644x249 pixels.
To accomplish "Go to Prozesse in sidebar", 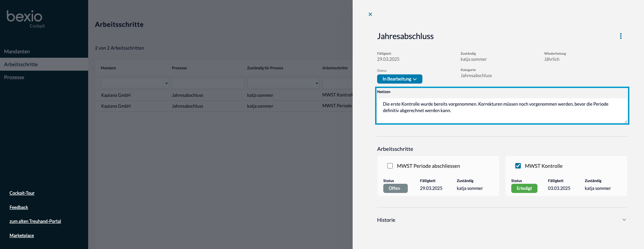I will click(x=14, y=77).
